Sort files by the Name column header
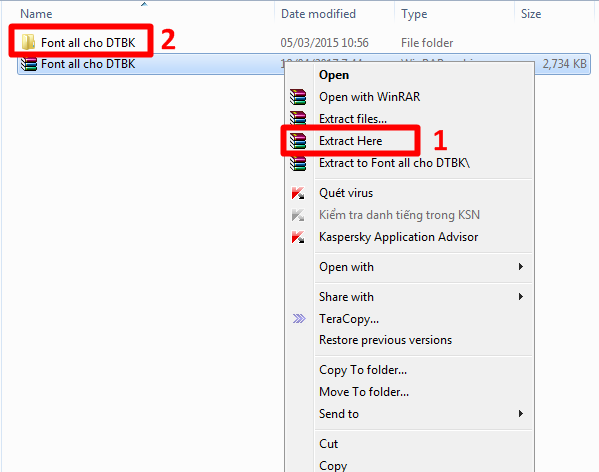Viewport: 599px width, 472px height. (36, 14)
